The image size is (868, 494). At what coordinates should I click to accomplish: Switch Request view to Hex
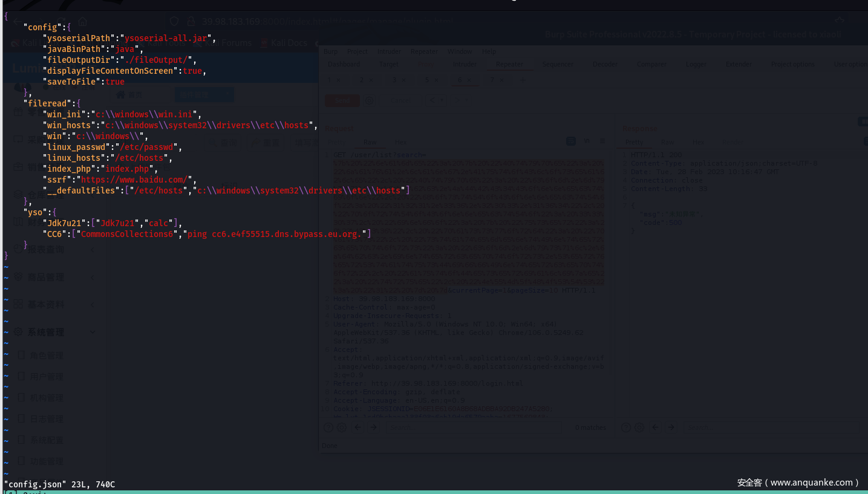point(400,142)
